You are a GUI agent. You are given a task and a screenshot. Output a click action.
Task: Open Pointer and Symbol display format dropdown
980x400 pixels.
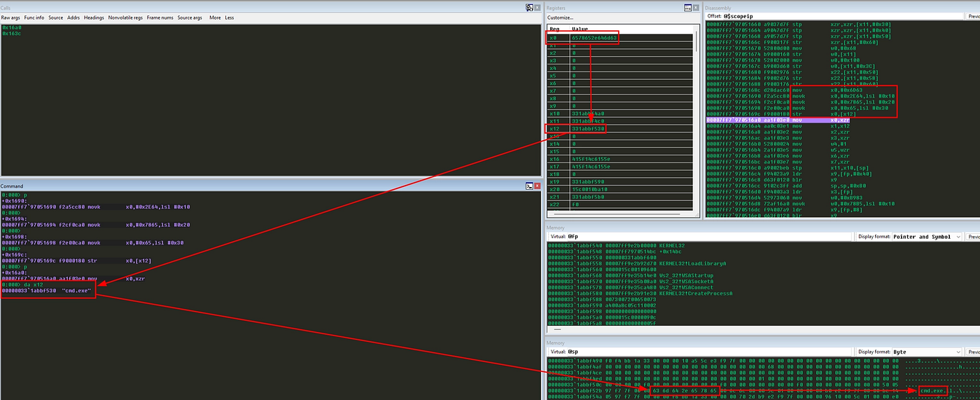click(x=927, y=237)
